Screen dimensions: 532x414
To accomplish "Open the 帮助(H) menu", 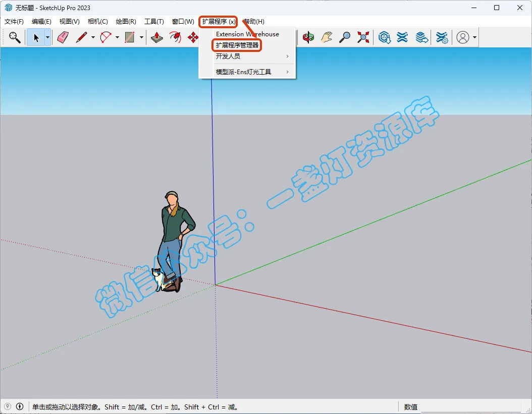I will 253,21.
